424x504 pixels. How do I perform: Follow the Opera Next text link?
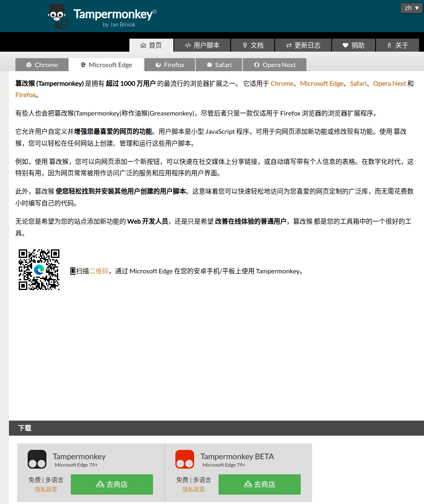[x=389, y=83]
